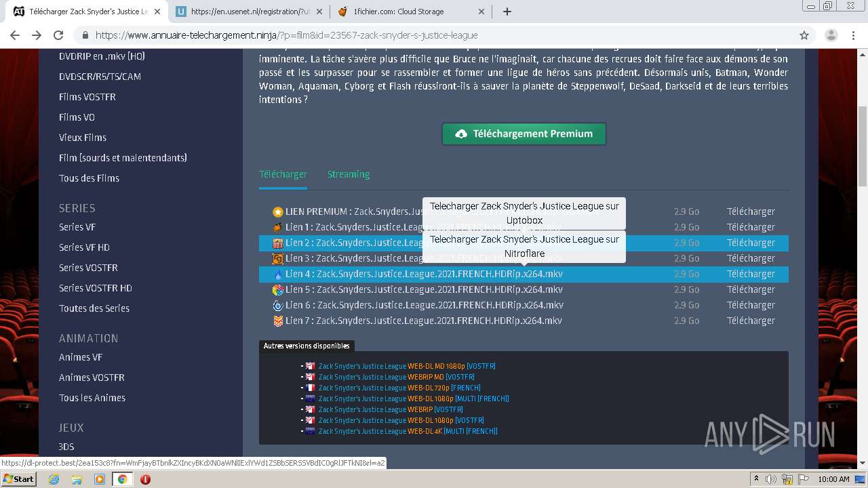Launch Internet Explorer from the taskbar

point(54,479)
